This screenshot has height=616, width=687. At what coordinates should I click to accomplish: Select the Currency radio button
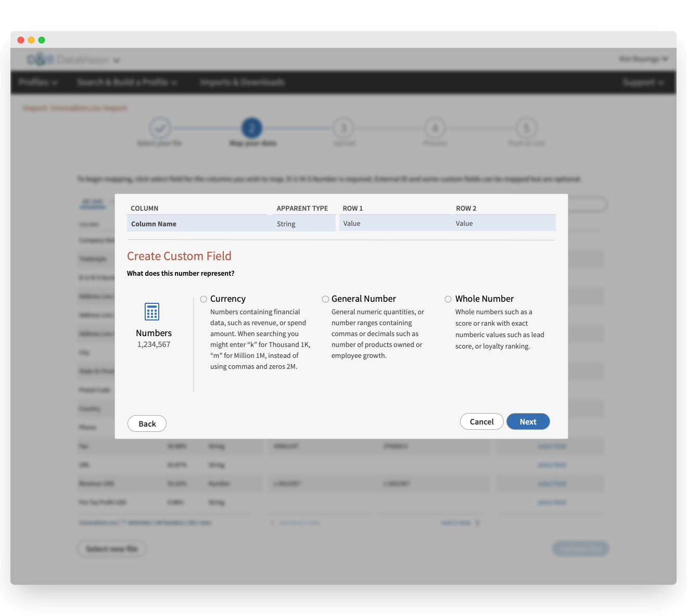point(203,299)
